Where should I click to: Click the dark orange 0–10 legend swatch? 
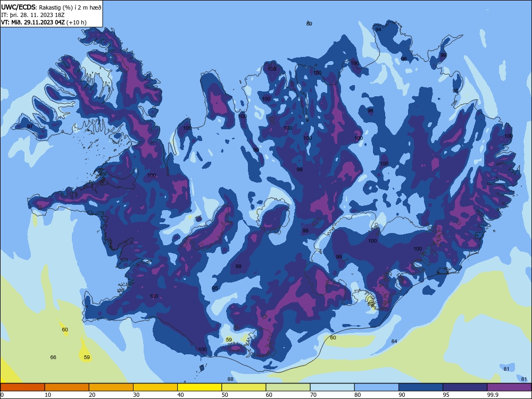22,387
